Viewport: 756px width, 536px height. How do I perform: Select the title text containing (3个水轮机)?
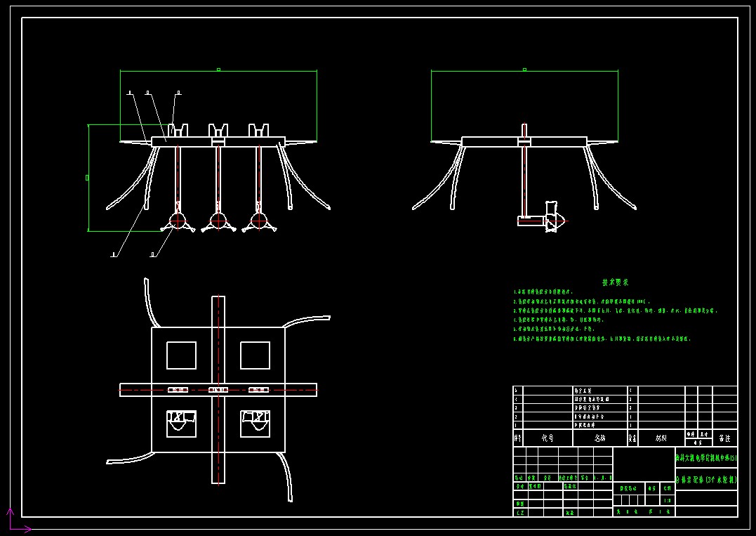point(706,480)
